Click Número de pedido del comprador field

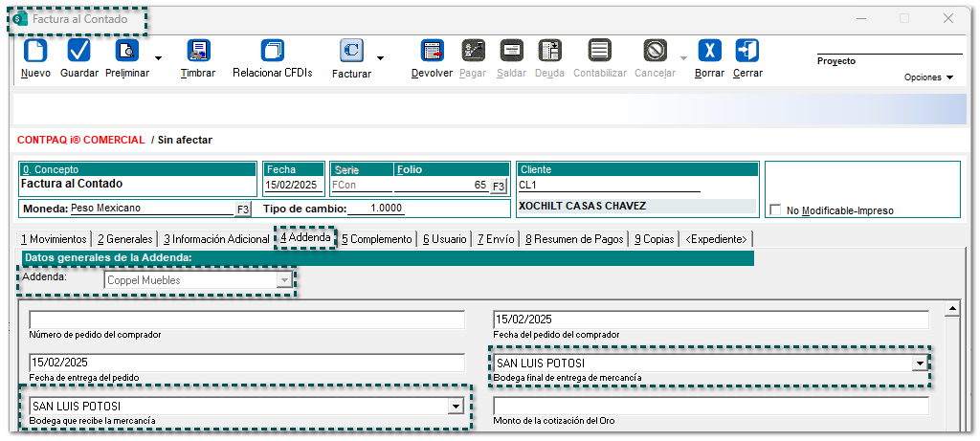(247, 320)
